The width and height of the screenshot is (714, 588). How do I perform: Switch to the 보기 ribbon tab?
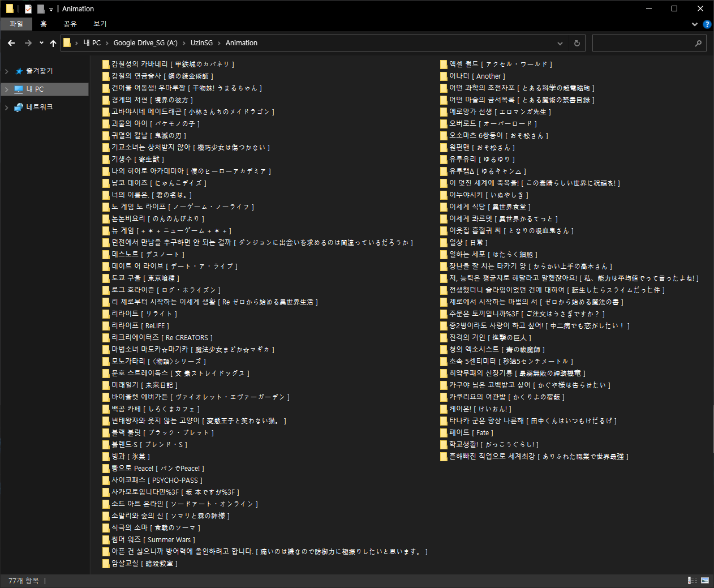pyautogui.click(x=100, y=24)
